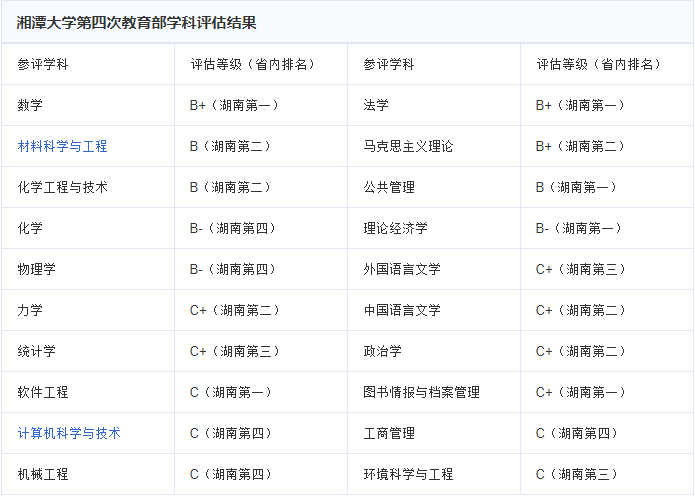Click 统计学's grade C+（湖南第三）

[234, 351]
